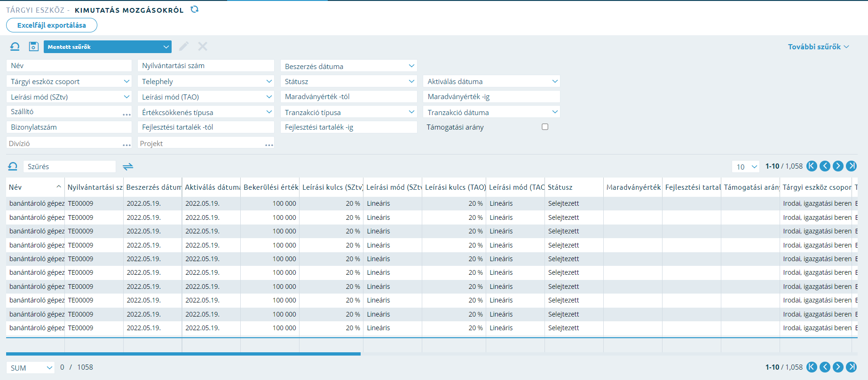Go to previous page in bottom pager
The height and width of the screenshot is (380, 868).
pyautogui.click(x=825, y=367)
